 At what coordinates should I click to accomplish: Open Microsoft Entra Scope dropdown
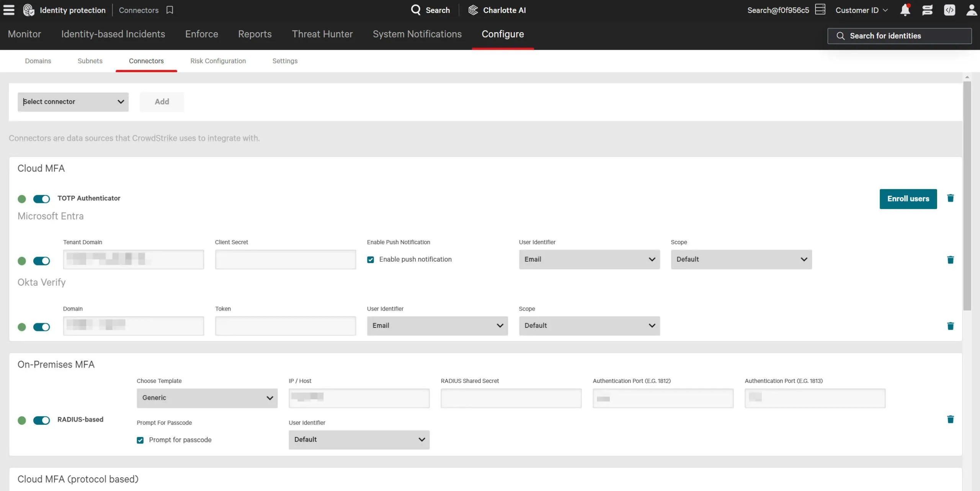click(741, 259)
